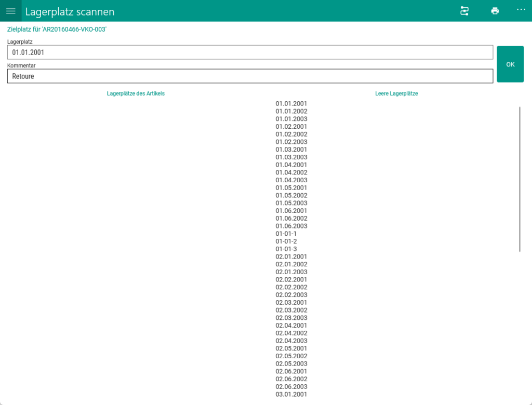
Task: Choose storage location 01.03.2001
Action: (291, 150)
